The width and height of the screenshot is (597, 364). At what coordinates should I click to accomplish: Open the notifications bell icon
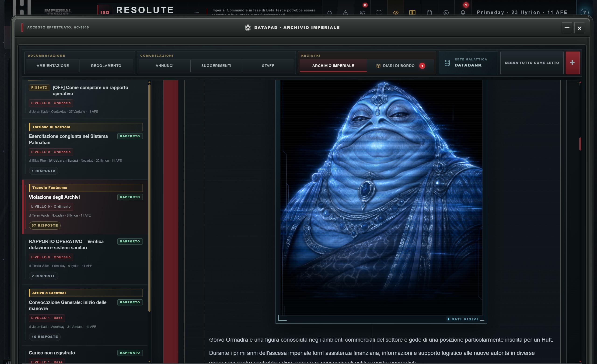tap(463, 12)
